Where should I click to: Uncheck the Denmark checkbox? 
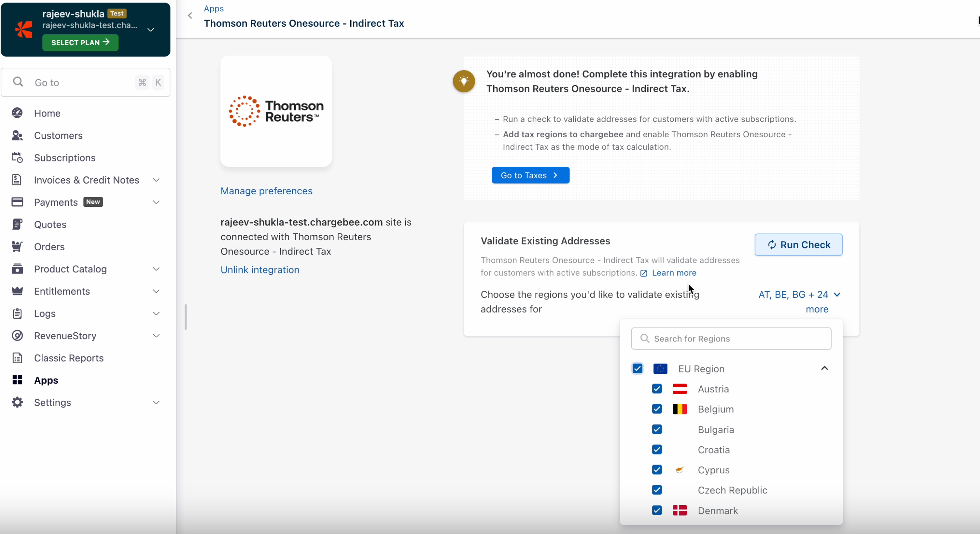pyautogui.click(x=657, y=510)
